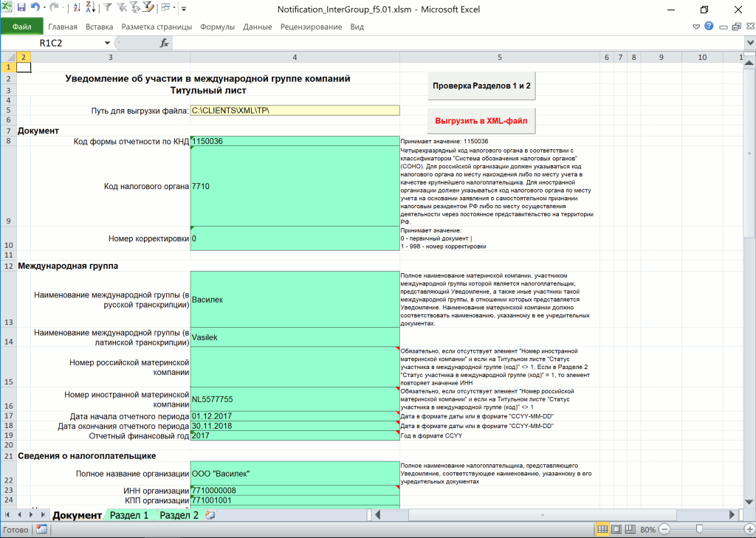This screenshot has height=538, width=756.
Task: Click the Excel application icon in title bar
Action: (6, 7)
